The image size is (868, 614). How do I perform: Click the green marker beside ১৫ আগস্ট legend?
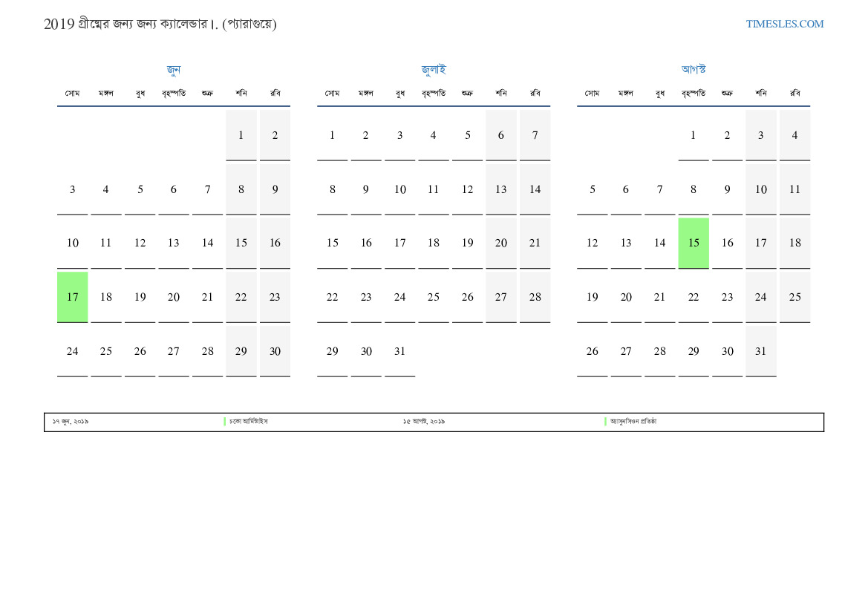click(x=606, y=421)
